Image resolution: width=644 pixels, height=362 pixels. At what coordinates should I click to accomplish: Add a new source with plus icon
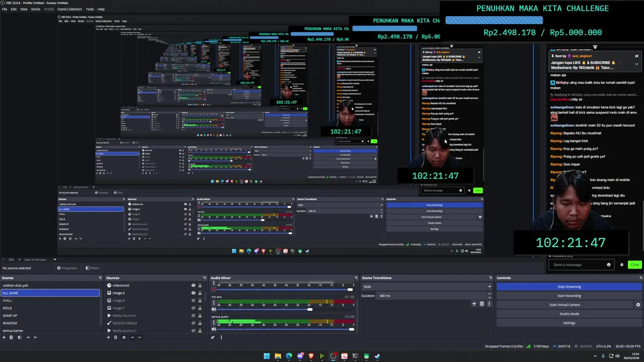pyautogui.click(x=108, y=337)
